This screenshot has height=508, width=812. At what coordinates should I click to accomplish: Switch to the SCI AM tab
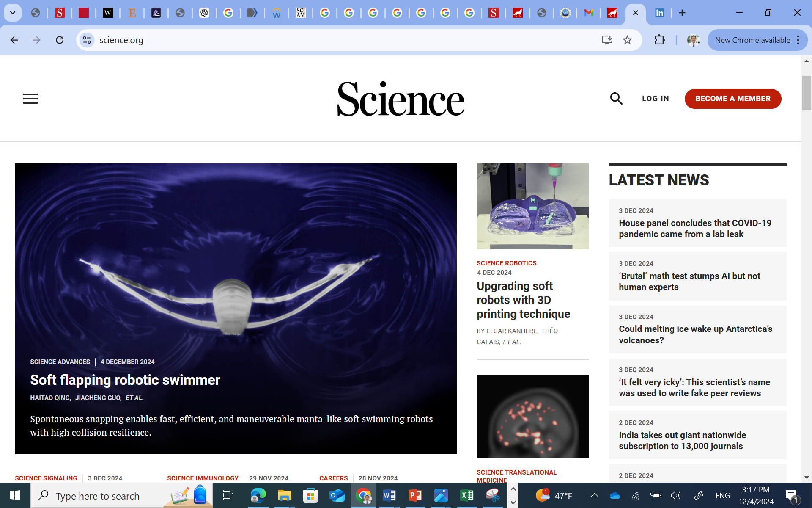(301, 13)
